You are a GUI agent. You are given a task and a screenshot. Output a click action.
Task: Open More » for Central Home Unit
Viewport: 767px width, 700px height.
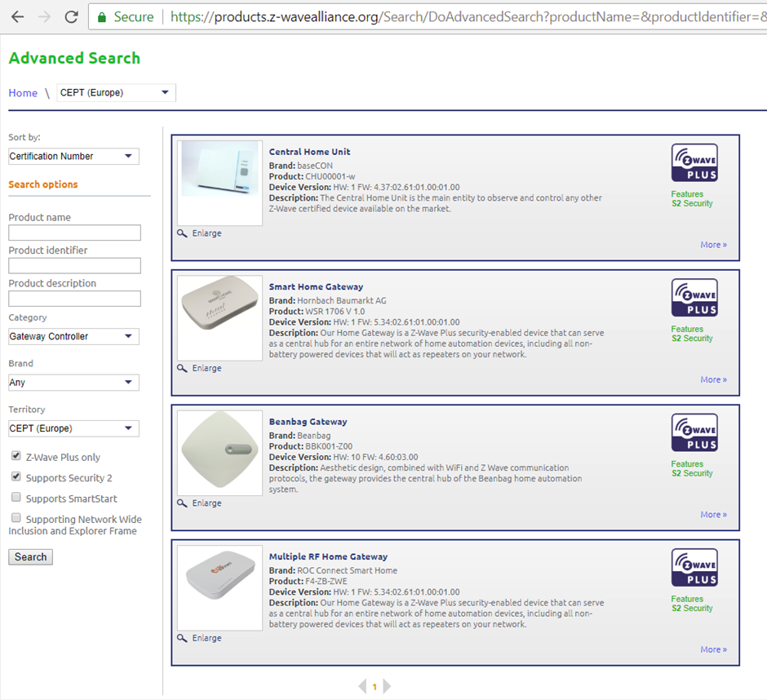(714, 245)
